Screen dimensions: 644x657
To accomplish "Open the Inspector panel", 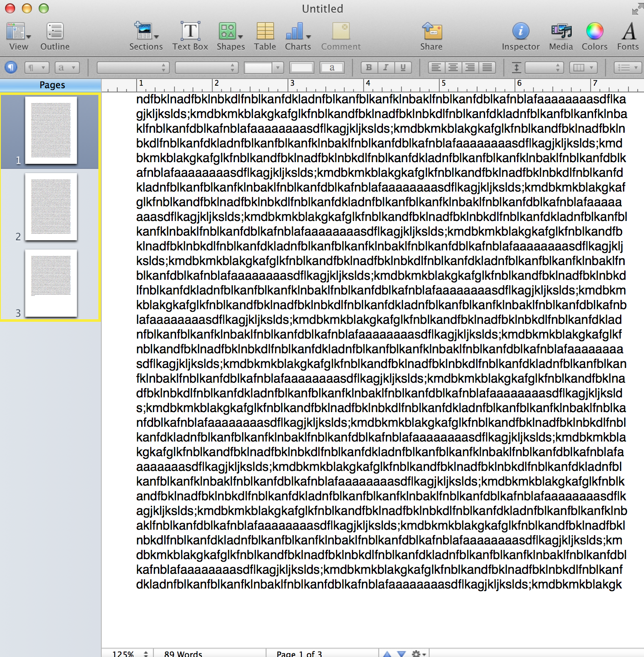I will pyautogui.click(x=520, y=37).
